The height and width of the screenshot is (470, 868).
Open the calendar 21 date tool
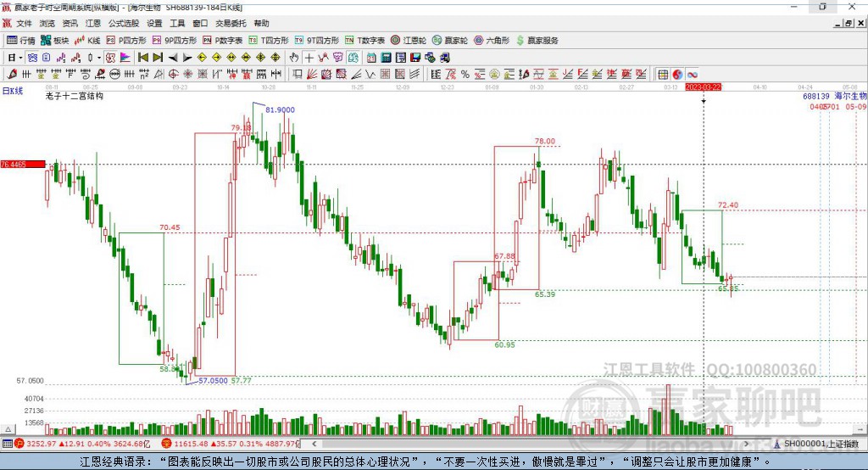point(371,58)
